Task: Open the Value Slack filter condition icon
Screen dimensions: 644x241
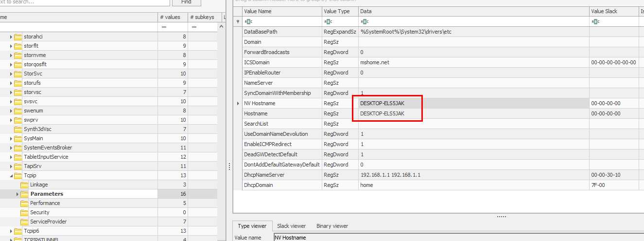Action: pos(595,21)
